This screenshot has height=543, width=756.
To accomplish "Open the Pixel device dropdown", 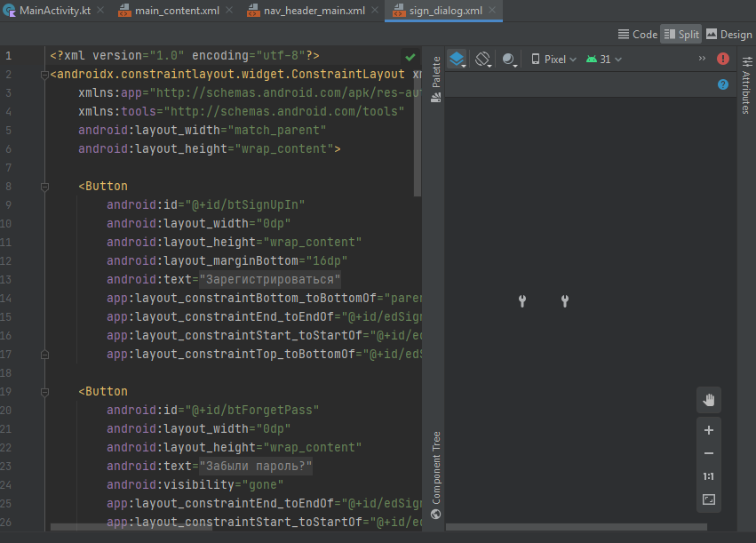I will coord(553,60).
